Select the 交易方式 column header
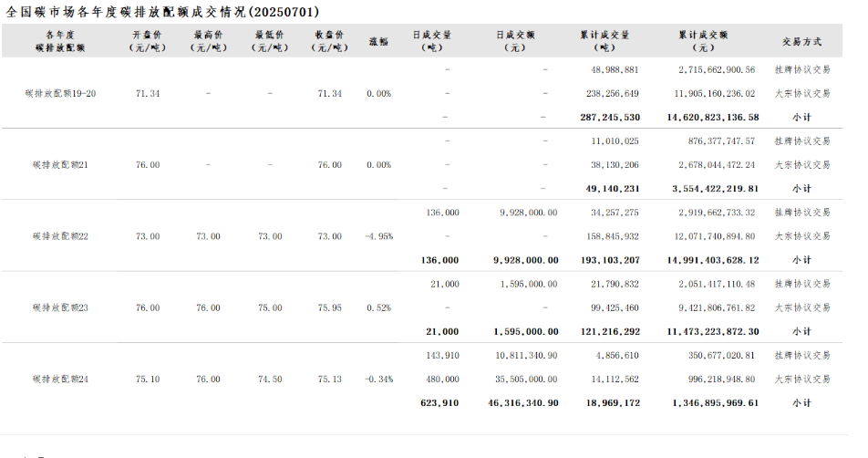The height and width of the screenshot is (458, 868). tap(801, 41)
